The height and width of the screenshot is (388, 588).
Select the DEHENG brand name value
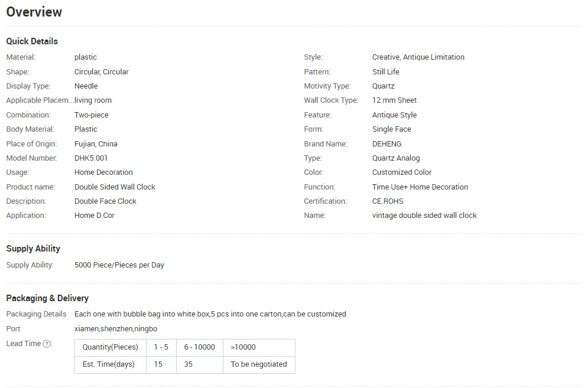coord(386,144)
